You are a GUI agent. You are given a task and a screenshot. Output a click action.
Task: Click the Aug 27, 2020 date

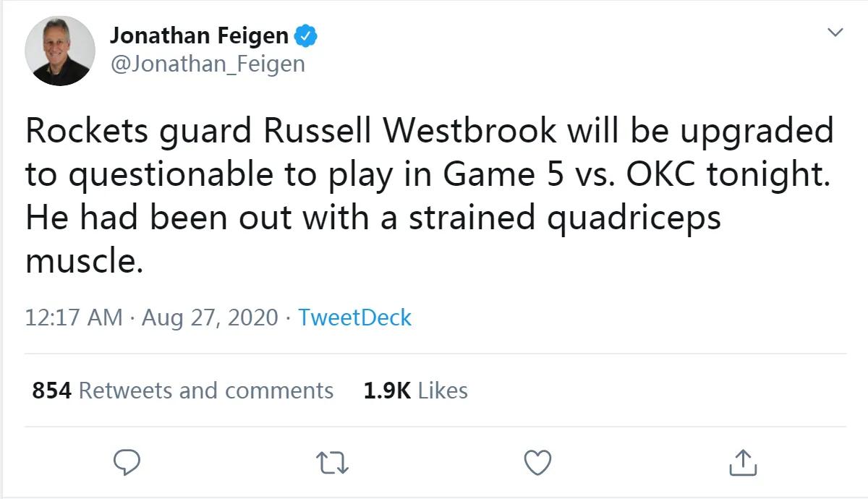pos(210,317)
